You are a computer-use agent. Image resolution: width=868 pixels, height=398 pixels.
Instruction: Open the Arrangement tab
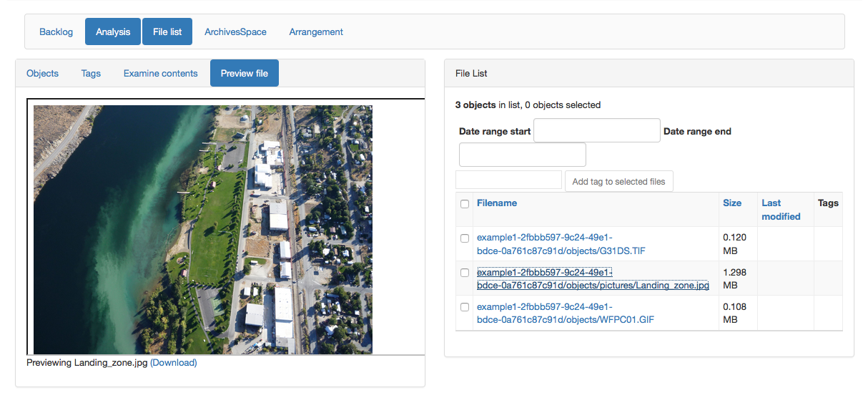coord(316,31)
